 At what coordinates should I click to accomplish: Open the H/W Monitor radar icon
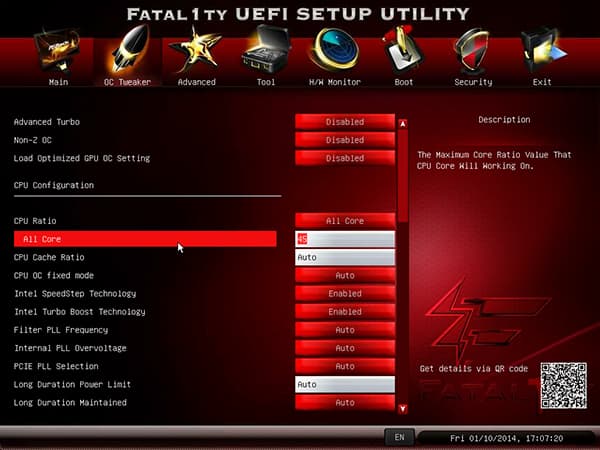[334, 50]
